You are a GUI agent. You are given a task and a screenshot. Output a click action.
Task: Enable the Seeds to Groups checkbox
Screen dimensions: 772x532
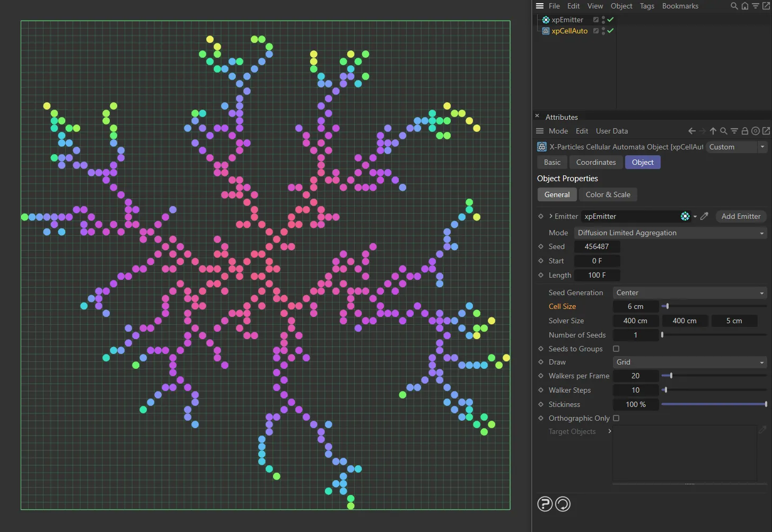pyautogui.click(x=616, y=349)
